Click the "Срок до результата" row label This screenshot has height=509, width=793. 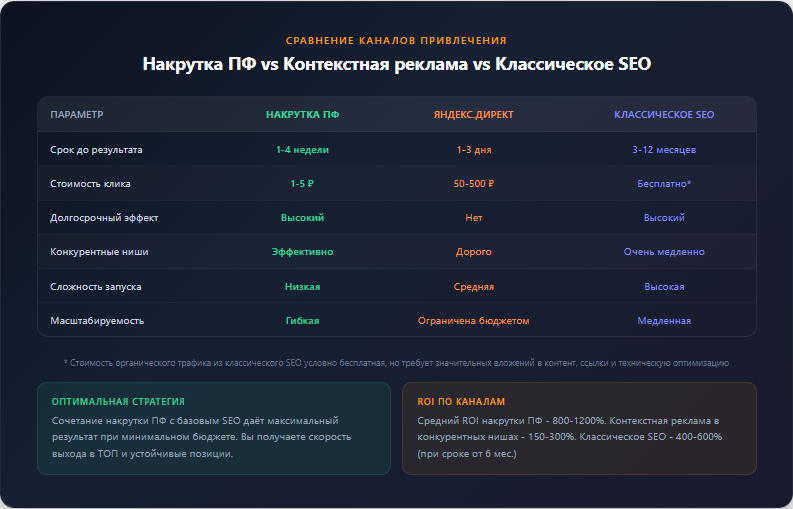pyautogui.click(x=96, y=150)
